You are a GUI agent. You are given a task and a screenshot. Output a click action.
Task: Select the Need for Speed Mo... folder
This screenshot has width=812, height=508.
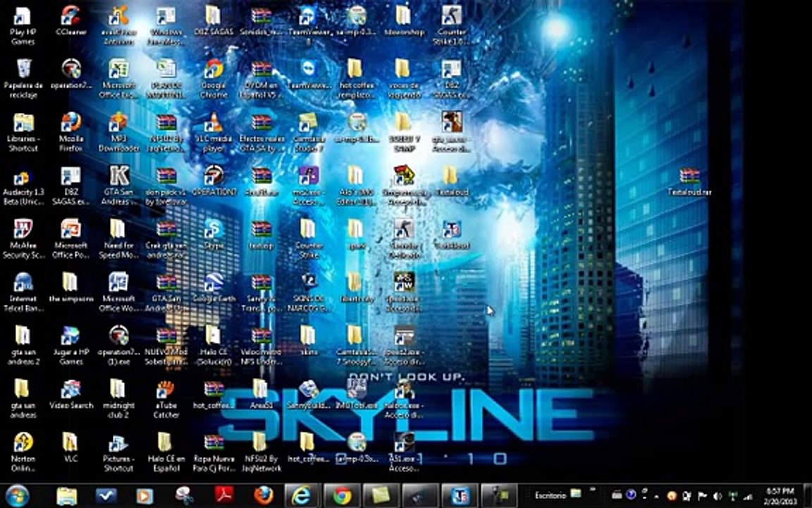pyautogui.click(x=118, y=239)
